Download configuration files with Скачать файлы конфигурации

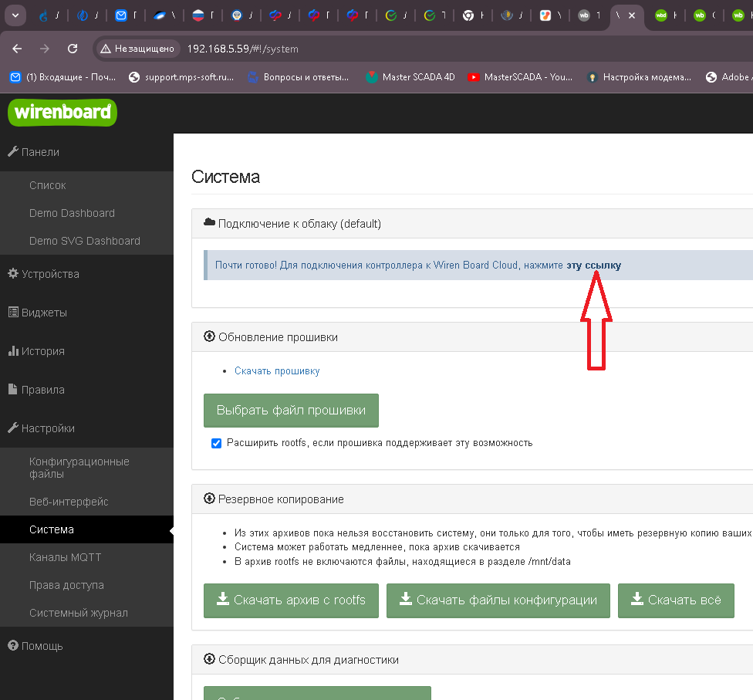click(x=498, y=600)
